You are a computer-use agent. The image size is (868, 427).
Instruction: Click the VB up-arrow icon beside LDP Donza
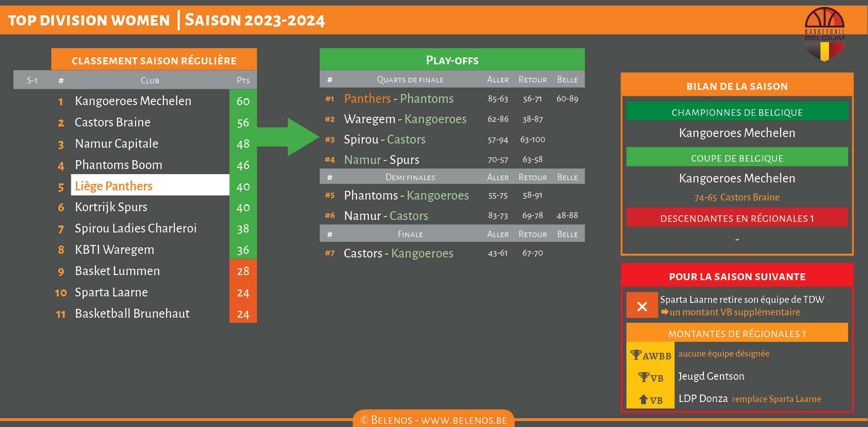coord(643,399)
